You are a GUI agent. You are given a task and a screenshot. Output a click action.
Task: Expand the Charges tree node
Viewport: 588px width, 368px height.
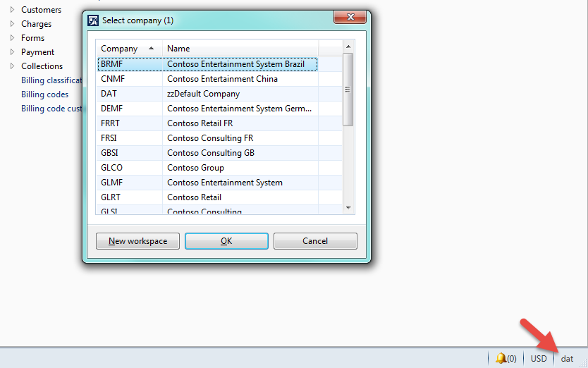point(13,24)
